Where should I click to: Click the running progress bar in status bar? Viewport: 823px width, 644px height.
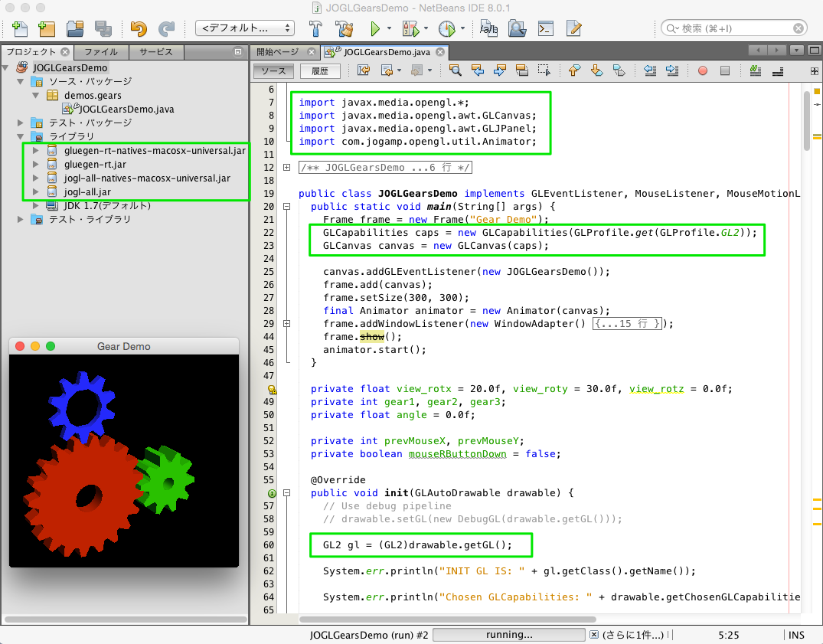508,635
